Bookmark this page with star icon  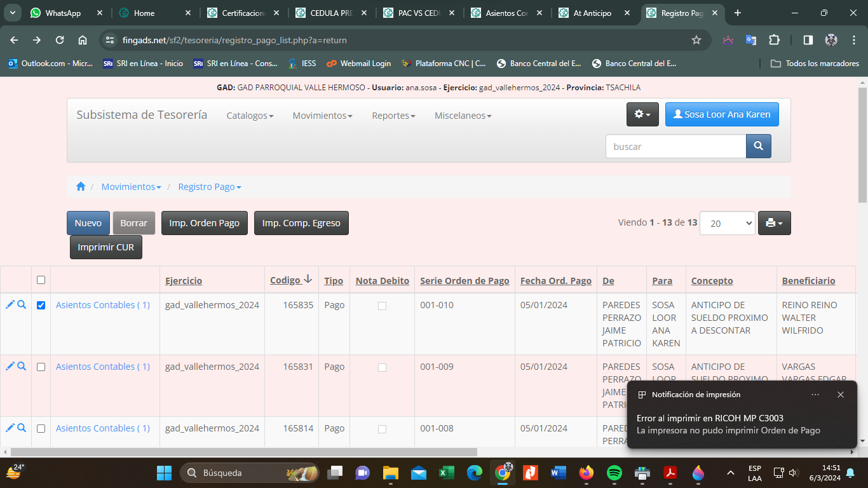696,40
